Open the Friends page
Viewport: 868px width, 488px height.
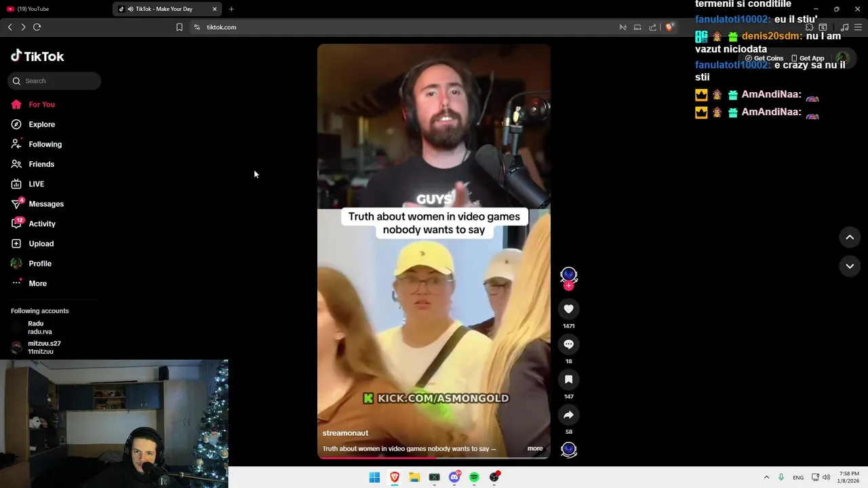point(41,164)
